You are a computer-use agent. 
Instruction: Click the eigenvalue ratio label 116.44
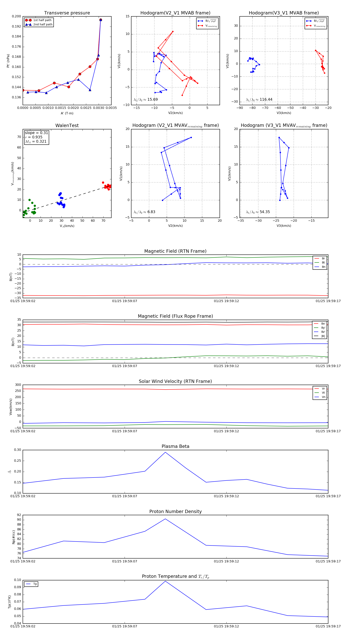(x=259, y=100)
